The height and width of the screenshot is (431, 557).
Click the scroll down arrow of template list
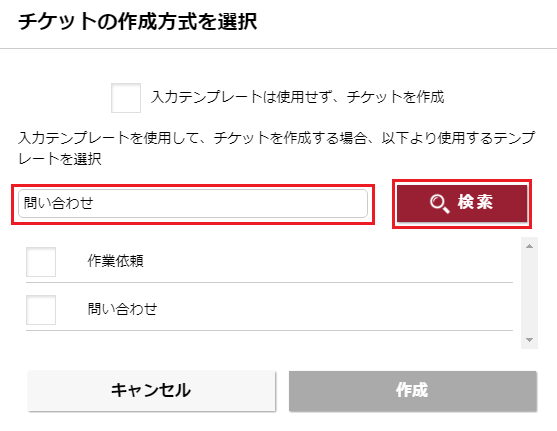(529, 340)
